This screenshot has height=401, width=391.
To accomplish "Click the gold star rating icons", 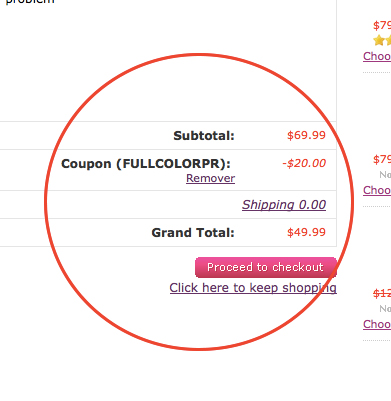I will pos(382,41).
